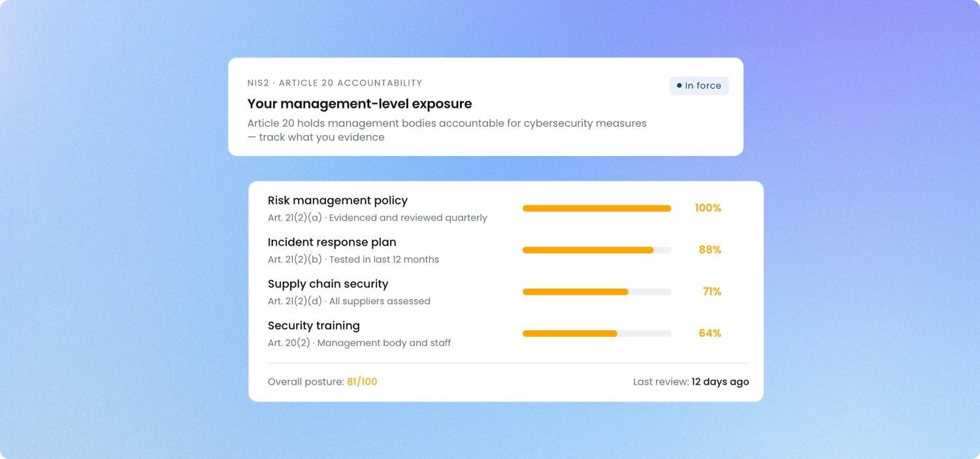The image size is (980, 459).
Task: Click the 71% score value
Action: click(711, 292)
